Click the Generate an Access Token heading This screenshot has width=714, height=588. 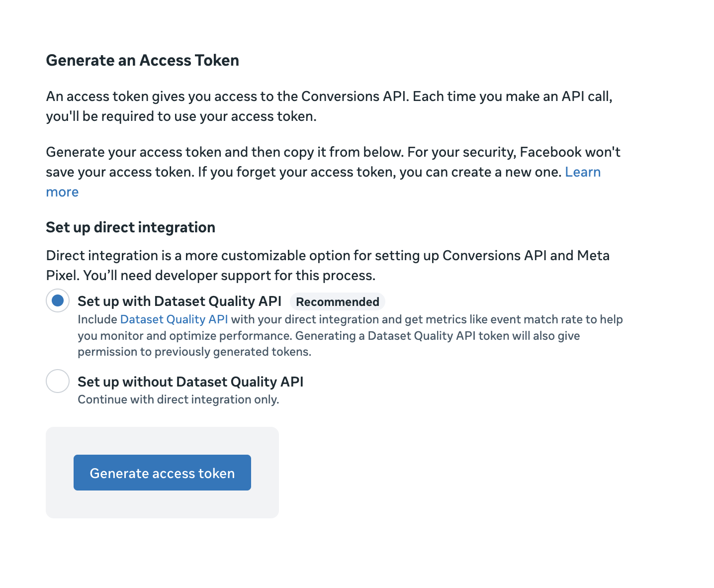coord(143,60)
